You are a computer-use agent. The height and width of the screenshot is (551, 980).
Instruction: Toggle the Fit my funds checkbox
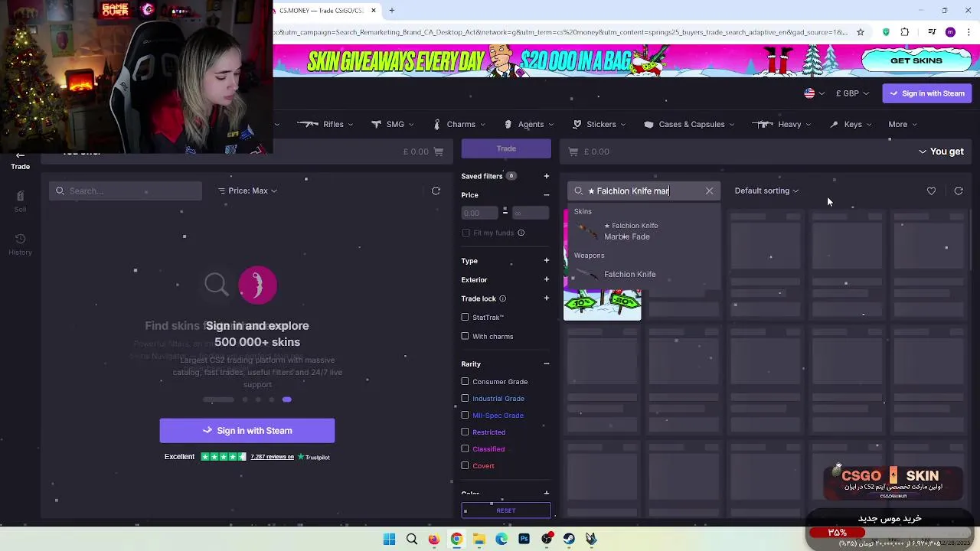[466, 233]
